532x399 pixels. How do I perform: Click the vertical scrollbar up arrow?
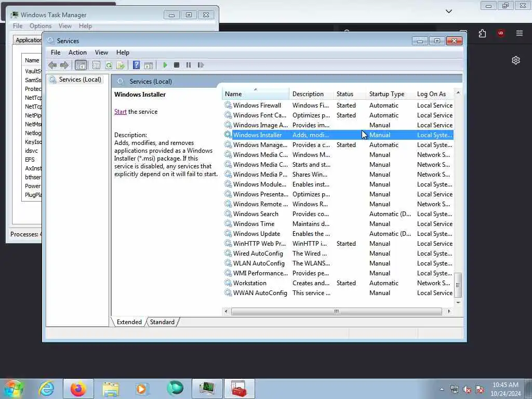click(x=458, y=92)
